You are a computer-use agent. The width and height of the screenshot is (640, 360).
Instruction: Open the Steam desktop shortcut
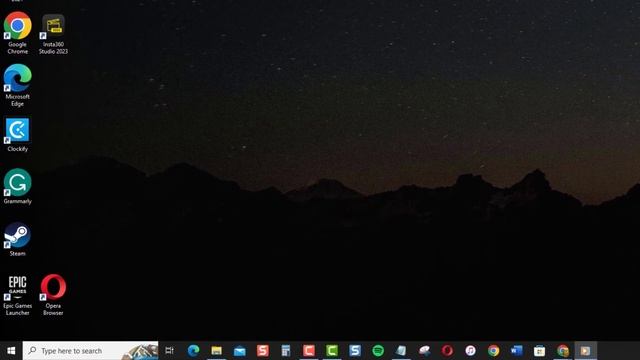coord(18,239)
